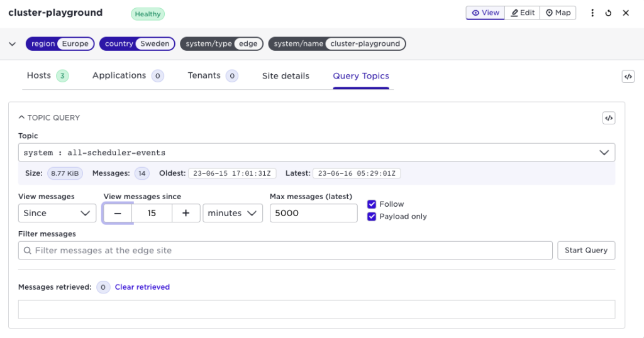
Task: Collapse the site labels chevron
Action: coord(13,44)
